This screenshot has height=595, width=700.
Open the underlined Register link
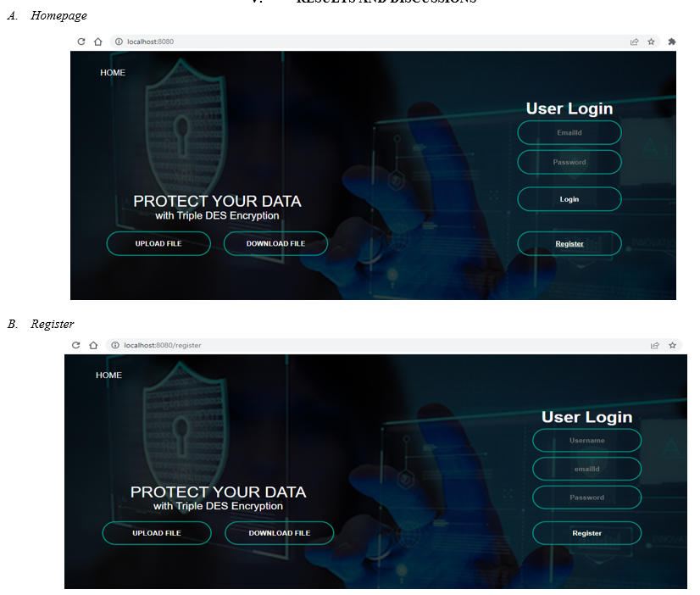tap(569, 244)
